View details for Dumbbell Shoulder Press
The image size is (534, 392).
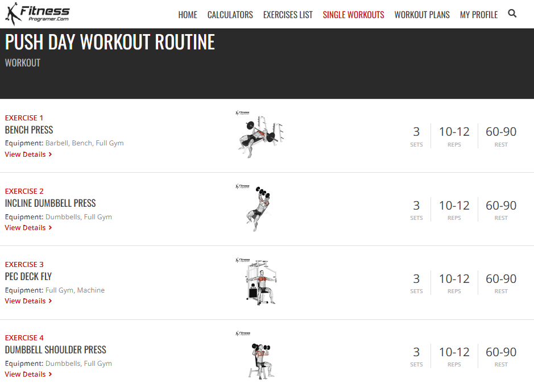28,374
